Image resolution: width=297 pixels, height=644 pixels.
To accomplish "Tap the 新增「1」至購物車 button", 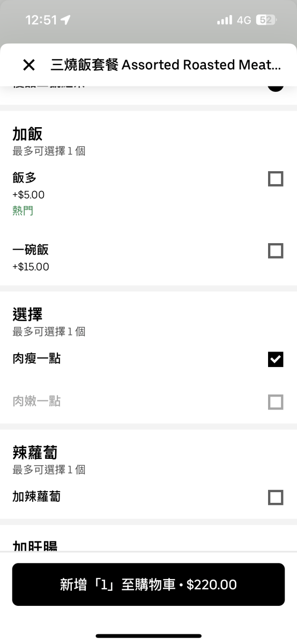I will click(x=148, y=584).
